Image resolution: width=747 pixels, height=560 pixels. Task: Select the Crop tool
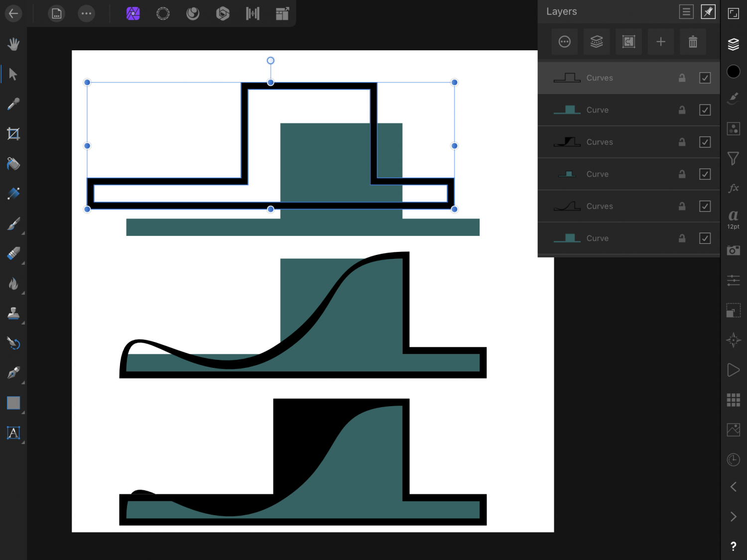point(13,134)
